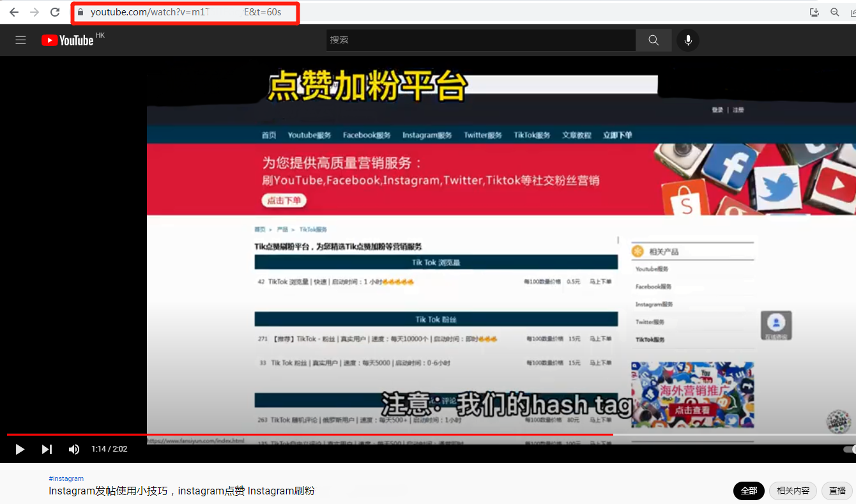
Task: Click the address bar showing youtube.com/watch
Action: 185,12
